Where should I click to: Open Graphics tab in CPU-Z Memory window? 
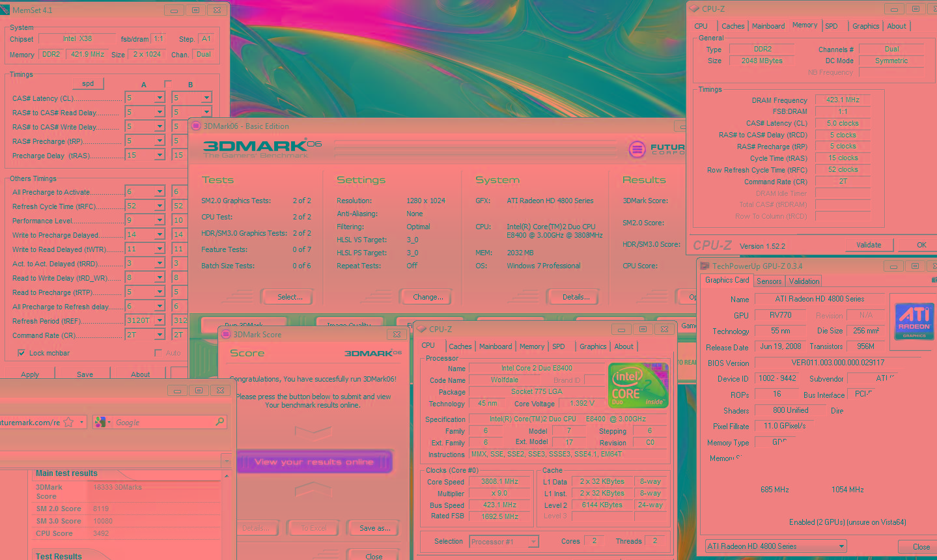(x=865, y=26)
